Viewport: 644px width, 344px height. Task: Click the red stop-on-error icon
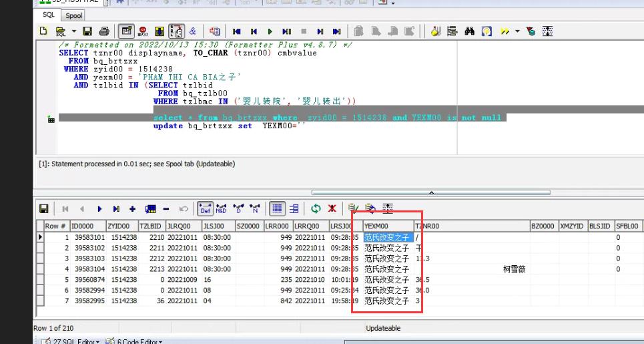(143, 31)
